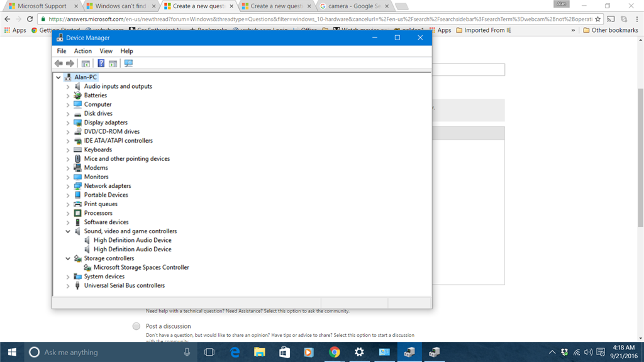The height and width of the screenshot is (362, 644).
Task: Select the DVD/CD-ROM drives disc icon
Action: (77, 131)
